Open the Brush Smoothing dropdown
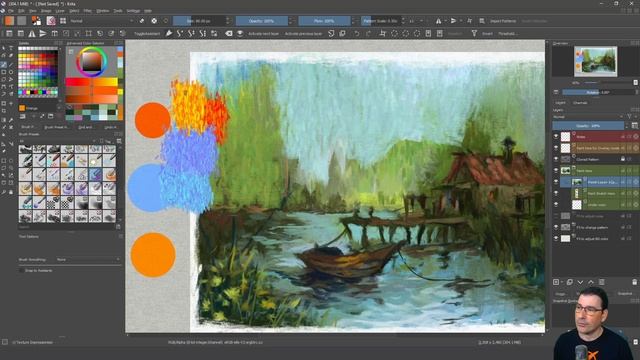 click(88, 259)
